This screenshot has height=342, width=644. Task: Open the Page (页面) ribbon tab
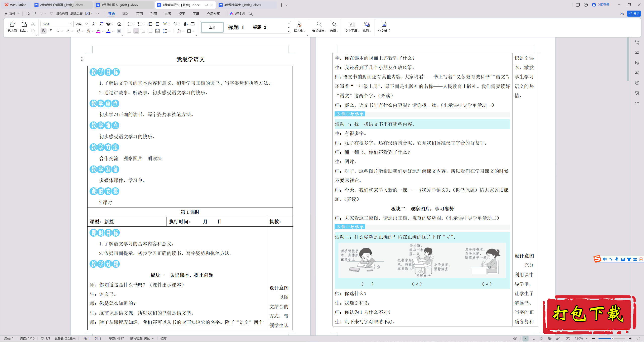pyautogui.click(x=139, y=14)
